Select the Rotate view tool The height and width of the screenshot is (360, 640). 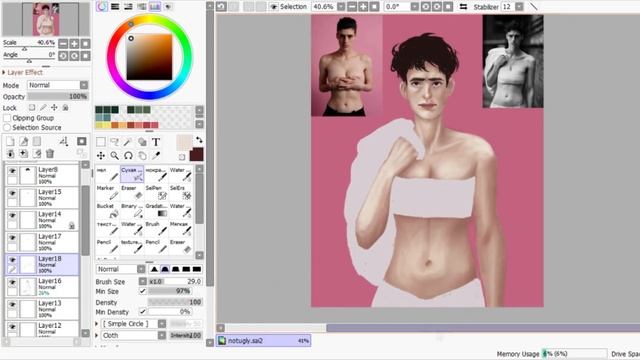128,156
